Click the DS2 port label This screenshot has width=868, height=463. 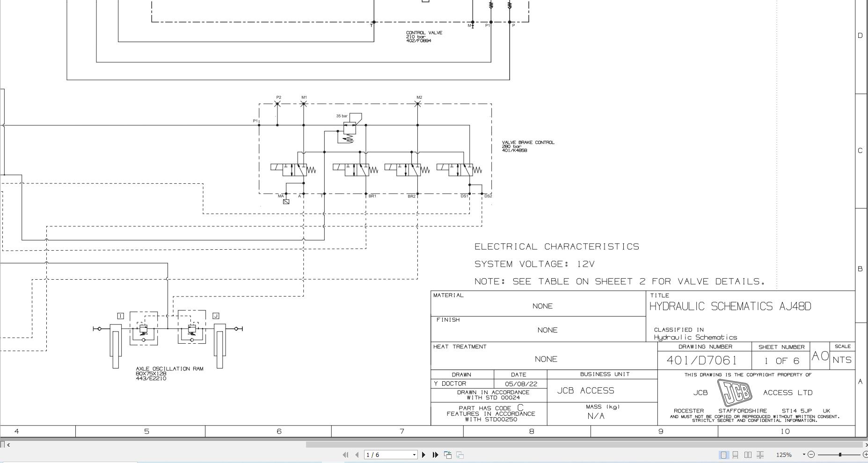488,196
